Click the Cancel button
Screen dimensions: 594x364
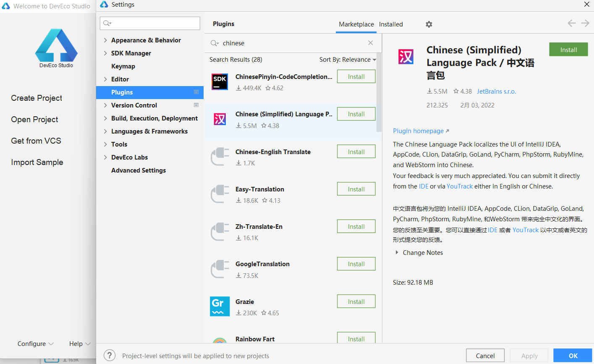tap(485, 356)
